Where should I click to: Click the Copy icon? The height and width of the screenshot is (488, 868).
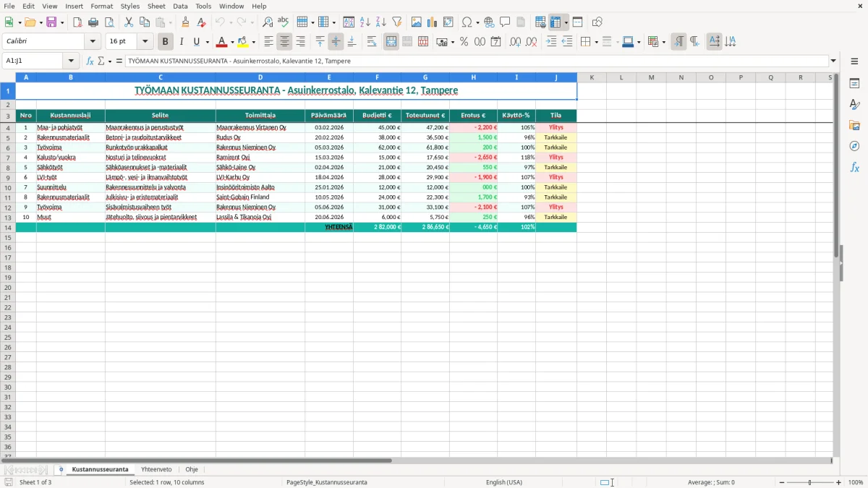coord(145,22)
